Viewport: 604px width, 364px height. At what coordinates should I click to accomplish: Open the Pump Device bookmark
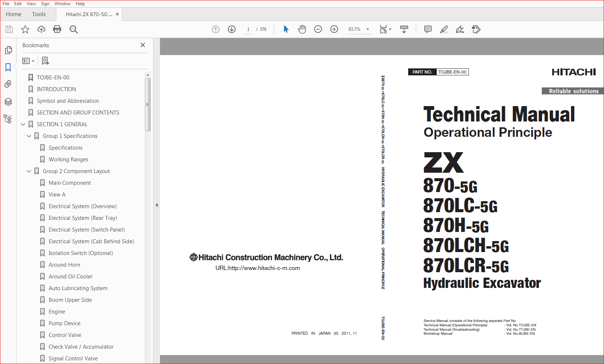[x=64, y=323]
